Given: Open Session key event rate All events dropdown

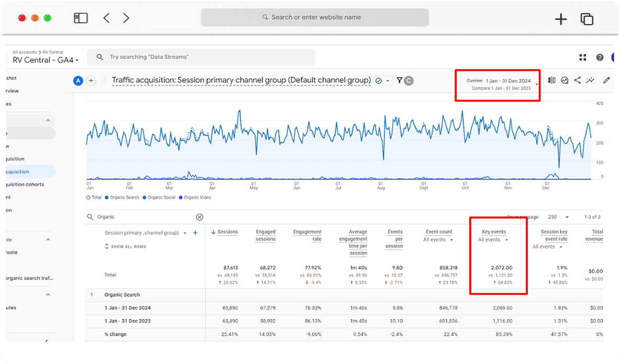Looking at the screenshot, I should pyautogui.click(x=548, y=247).
